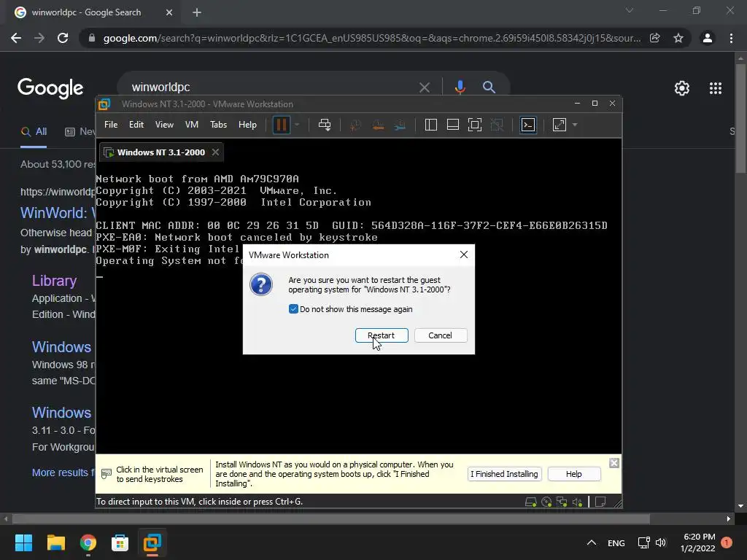Click the I Finished Installing button
This screenshot has height=560, width=747.
pos(504,474)
